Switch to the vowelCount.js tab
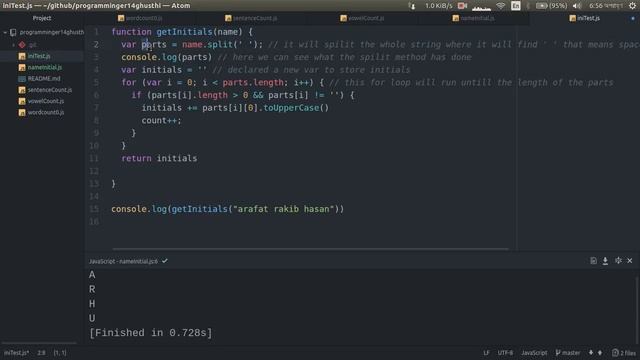The image size is (640, 360). [362, 18]
